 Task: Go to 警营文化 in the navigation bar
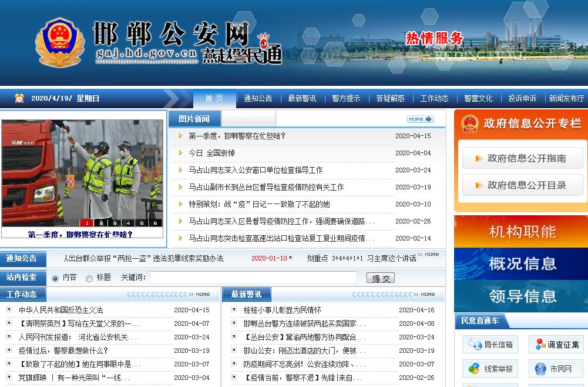point(478,99)
